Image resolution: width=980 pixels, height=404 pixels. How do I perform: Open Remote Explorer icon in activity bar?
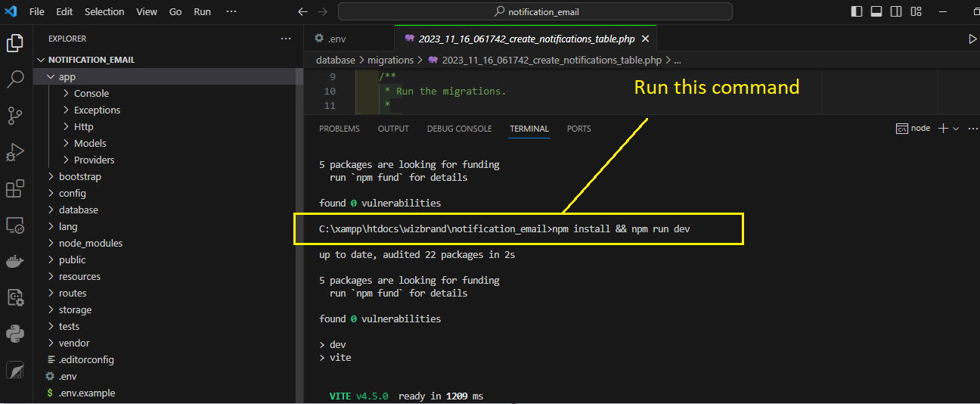15,225
